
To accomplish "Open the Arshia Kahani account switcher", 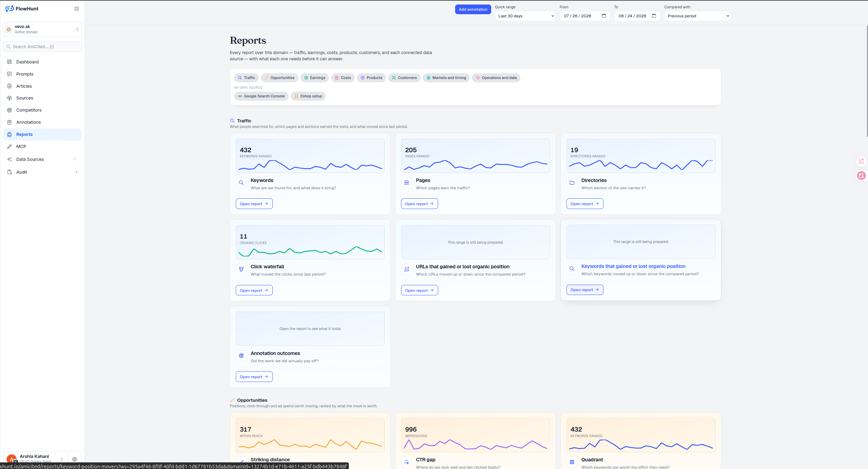I will point(35,459).
